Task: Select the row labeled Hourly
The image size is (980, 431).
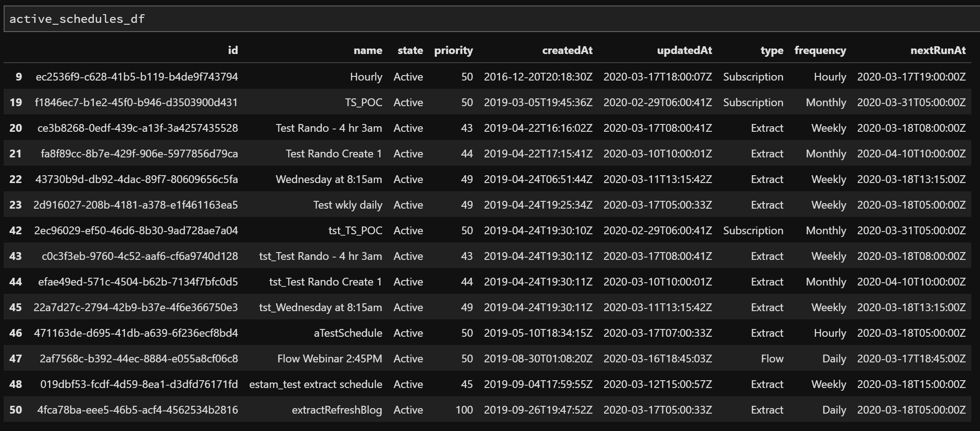Action: click(x=367, y=77)
